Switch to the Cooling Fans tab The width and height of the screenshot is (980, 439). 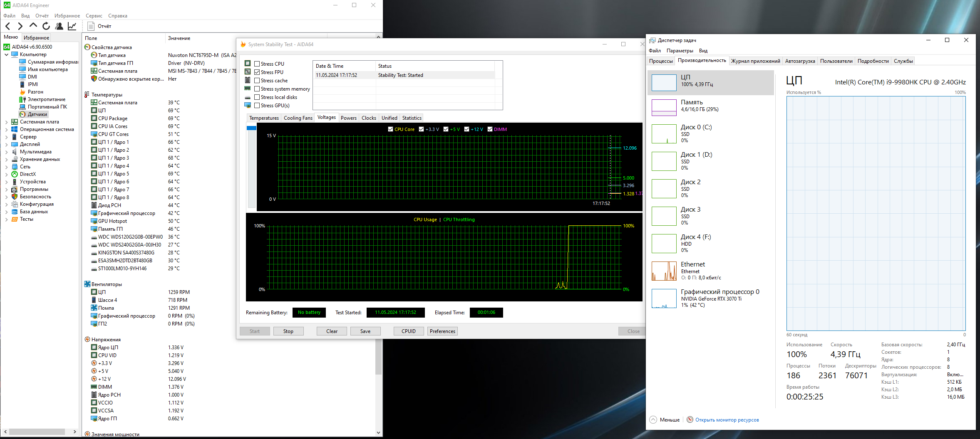tap(298, 118)
